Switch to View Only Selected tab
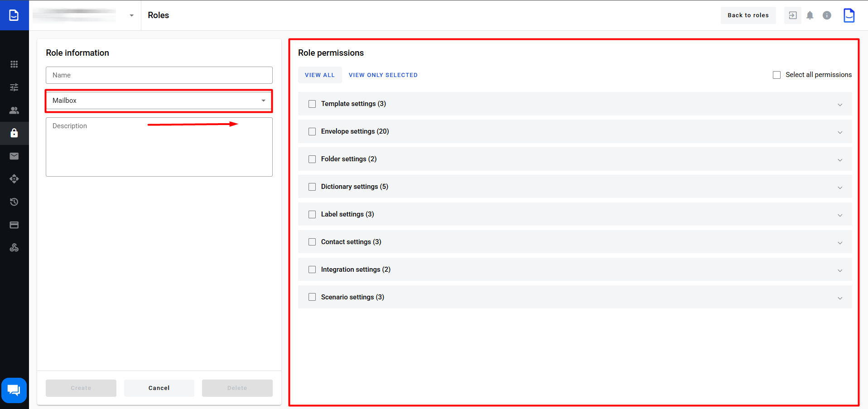This screenshot has height=409, width=868. [x=383, y=75]
